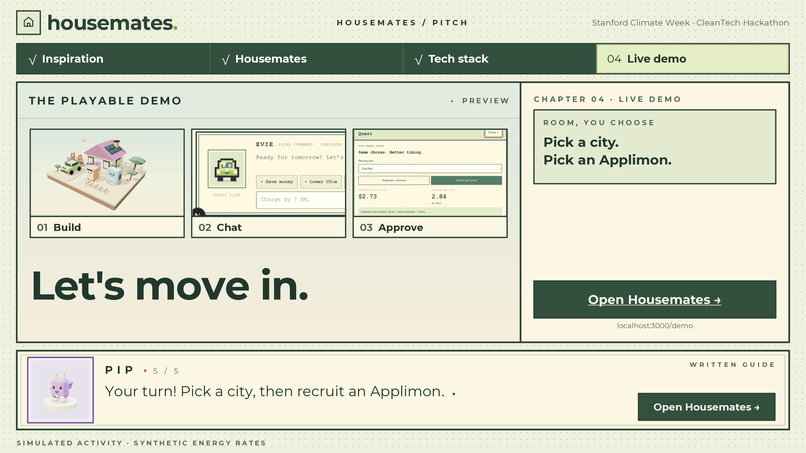Click the Pip avatar image
The image size is (806, 453).
[x=60, y=390]
